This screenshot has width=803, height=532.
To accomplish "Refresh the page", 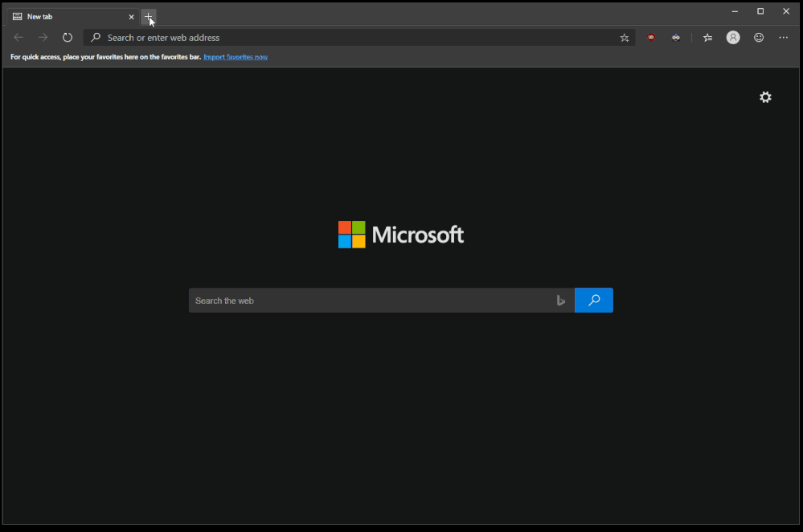I will [67, 38].
